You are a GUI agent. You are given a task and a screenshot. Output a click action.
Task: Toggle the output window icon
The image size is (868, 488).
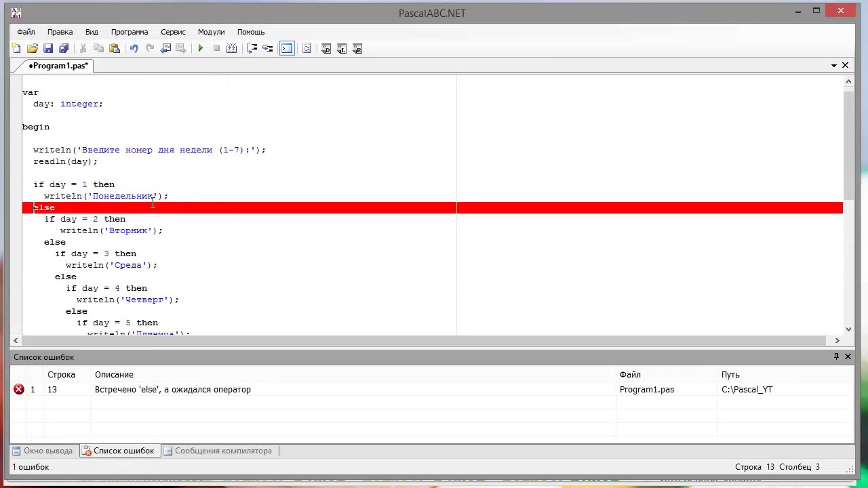(x=287, y=48)
